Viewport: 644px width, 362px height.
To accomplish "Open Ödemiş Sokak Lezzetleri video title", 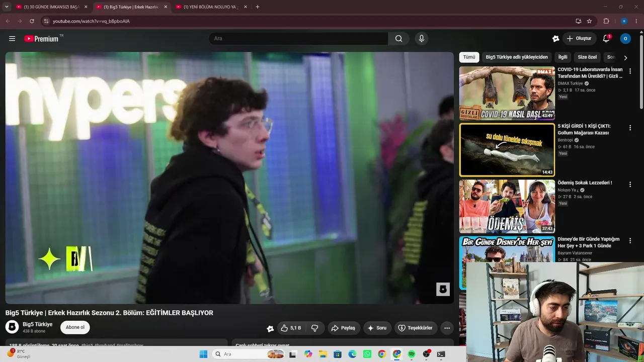I will pyautogui.click(x=585, y=183).
